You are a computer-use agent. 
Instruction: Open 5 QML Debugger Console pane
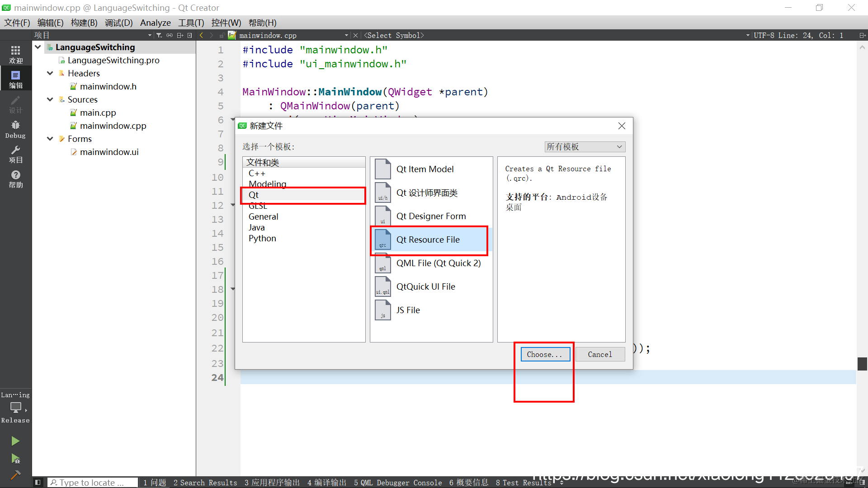(x=398, y=483)
